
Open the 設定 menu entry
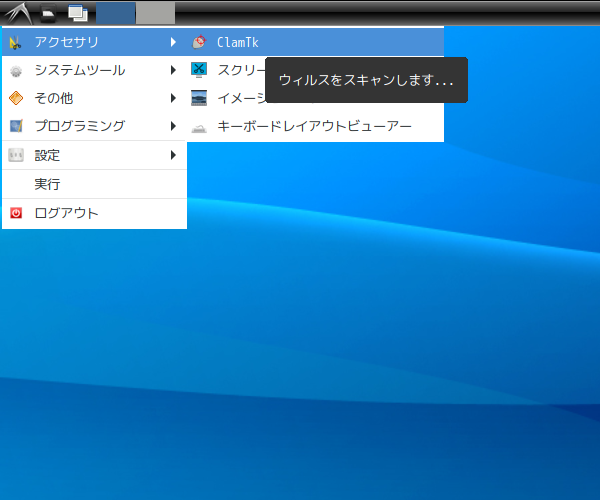coord(94,155)
